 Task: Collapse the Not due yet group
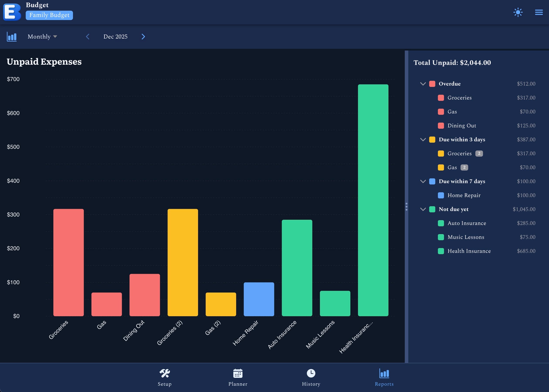tap(423, 209)
